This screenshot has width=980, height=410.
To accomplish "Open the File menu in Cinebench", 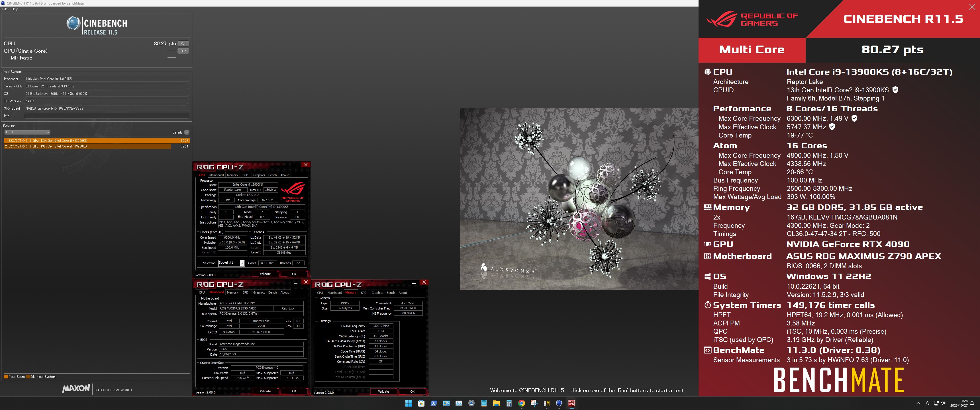I will (5, 9).
